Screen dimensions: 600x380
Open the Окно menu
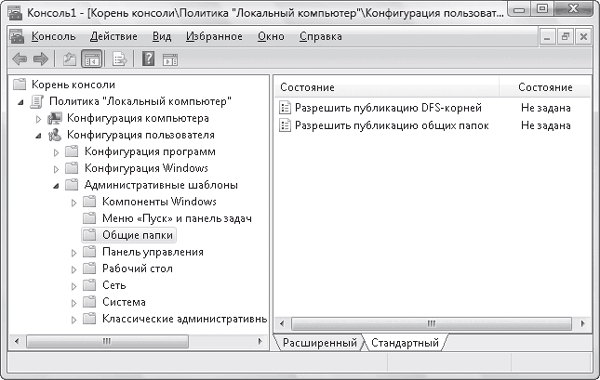tap(271, 36)
